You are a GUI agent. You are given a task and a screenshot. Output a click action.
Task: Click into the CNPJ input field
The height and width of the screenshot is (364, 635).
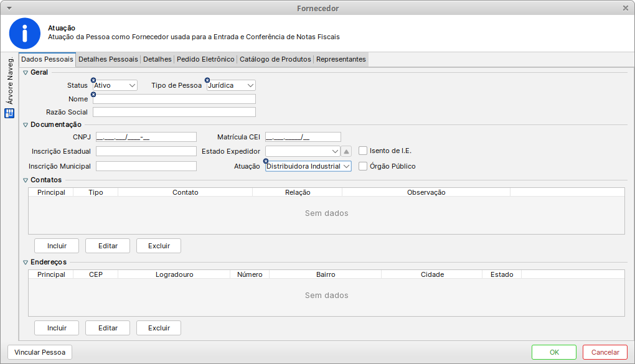pos(146,137)
